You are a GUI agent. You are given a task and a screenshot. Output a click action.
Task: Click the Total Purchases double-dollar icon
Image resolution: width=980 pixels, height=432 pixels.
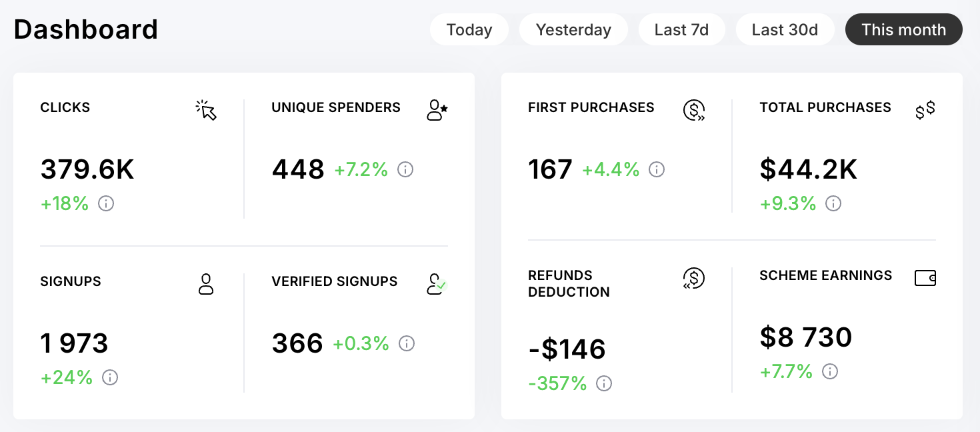tap(925, 110)
